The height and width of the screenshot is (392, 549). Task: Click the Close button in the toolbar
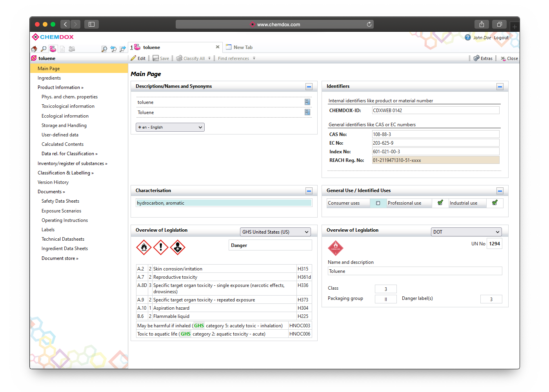(x=509, y=58)
